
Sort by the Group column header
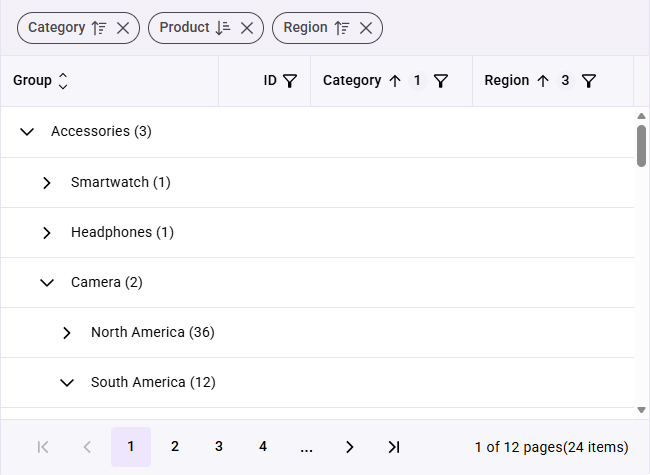point(63,81)
